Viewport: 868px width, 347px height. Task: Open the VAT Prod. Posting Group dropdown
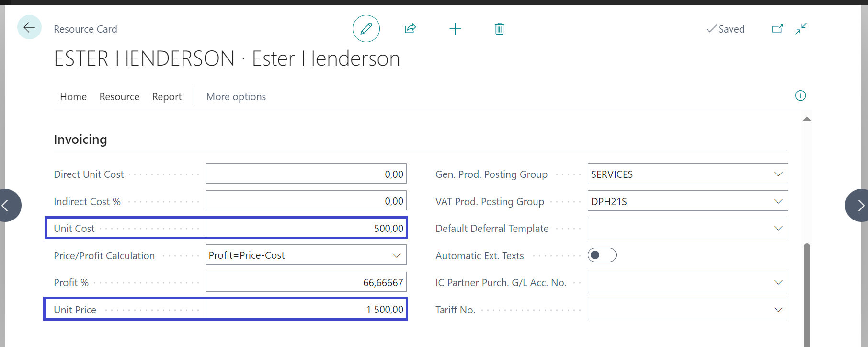(x=778, y=201)
